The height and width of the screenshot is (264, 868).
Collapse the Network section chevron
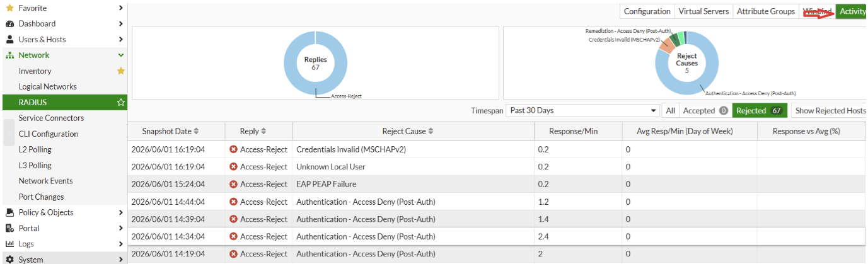pos(121,55)
